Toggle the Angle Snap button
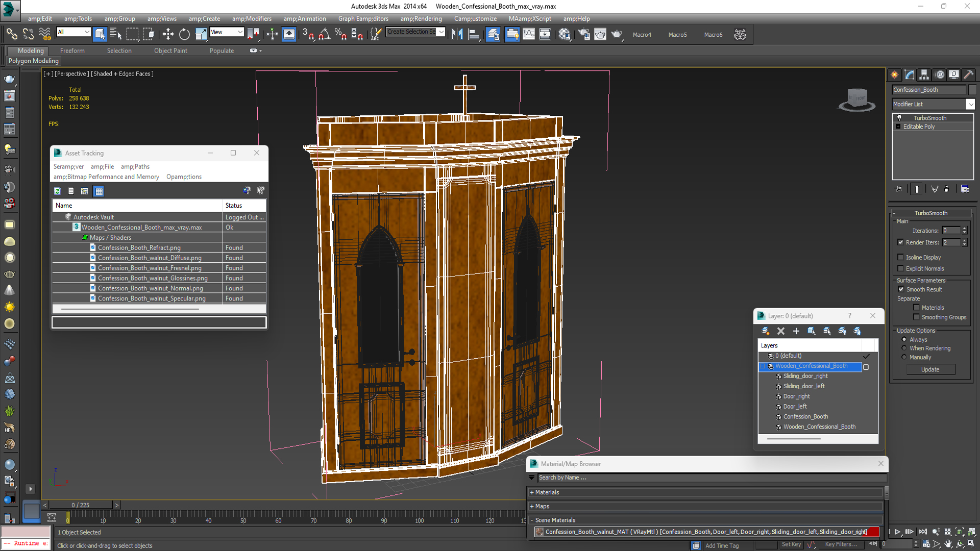 click(x=325, y=34)
